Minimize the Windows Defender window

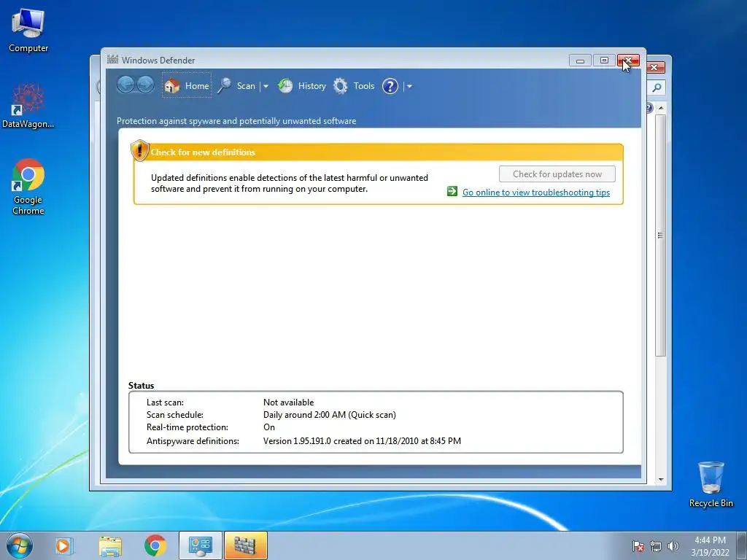(580, 61)
